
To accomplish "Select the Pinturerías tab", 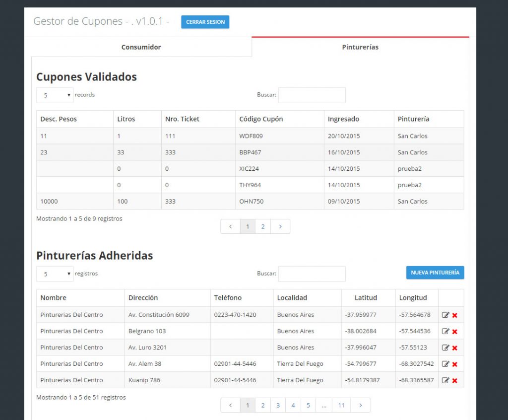I will tap(360, 47).
